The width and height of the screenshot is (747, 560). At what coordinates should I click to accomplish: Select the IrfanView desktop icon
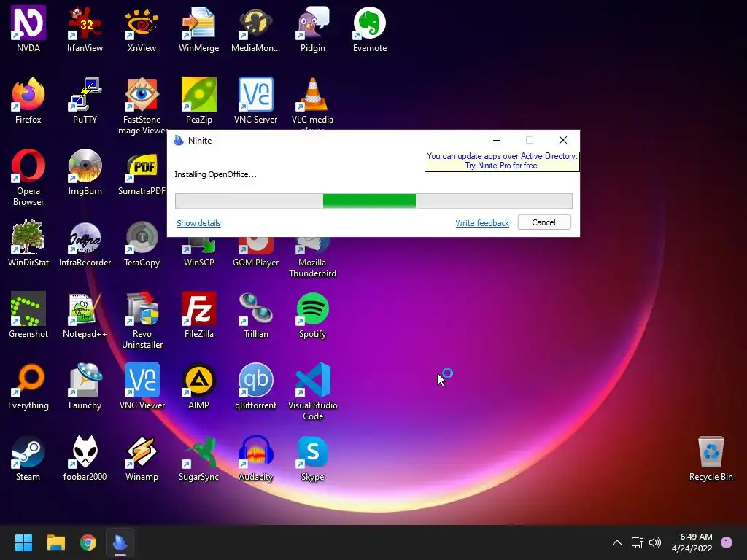pyautogui.click(x=85, y=23)
